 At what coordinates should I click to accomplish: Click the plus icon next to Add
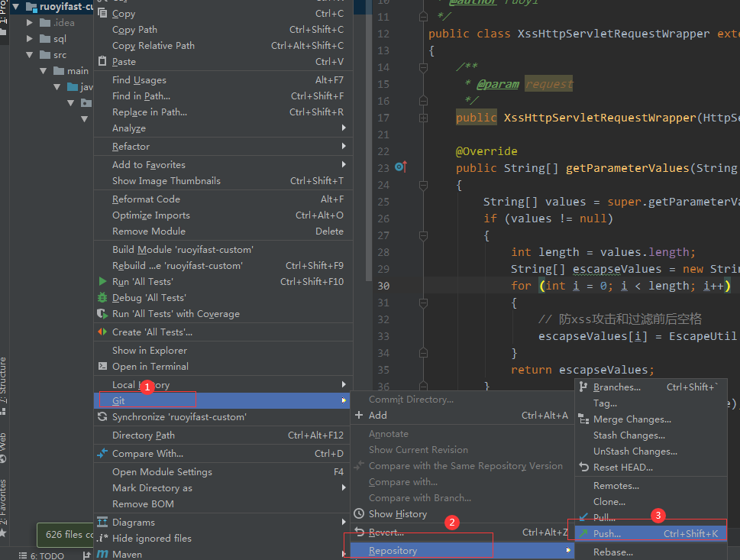pos(359,415)
